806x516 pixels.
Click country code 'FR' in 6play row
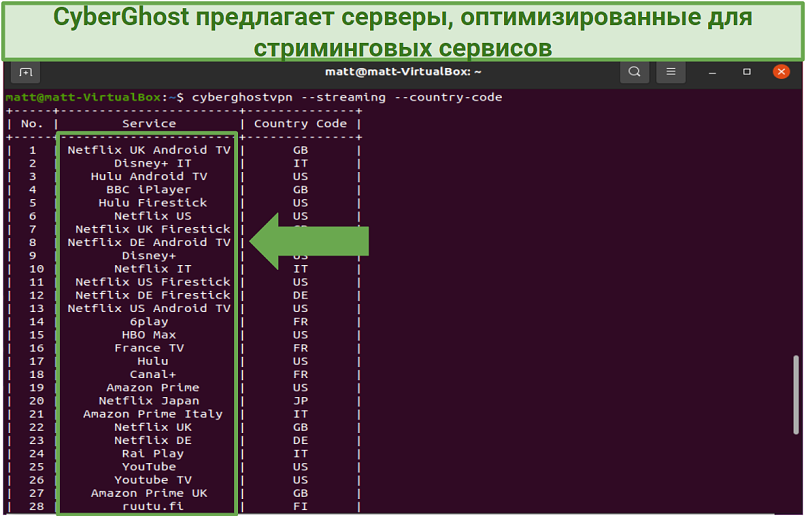(x=300, y=322)
